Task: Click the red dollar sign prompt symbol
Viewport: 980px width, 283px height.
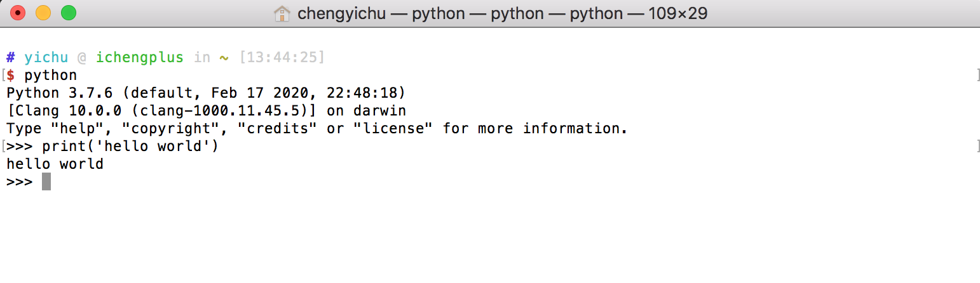Action: 11,76
